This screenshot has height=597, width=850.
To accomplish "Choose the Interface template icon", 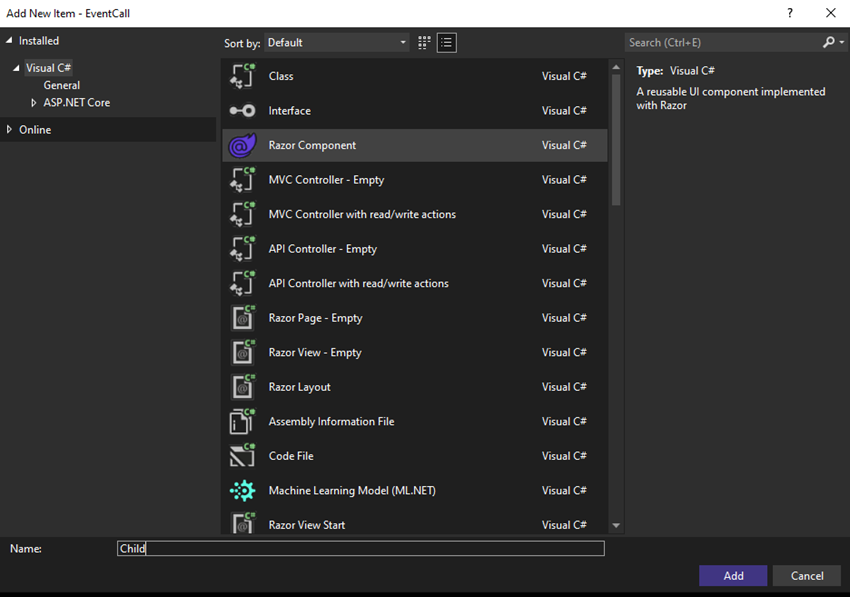I will (242, 111).
